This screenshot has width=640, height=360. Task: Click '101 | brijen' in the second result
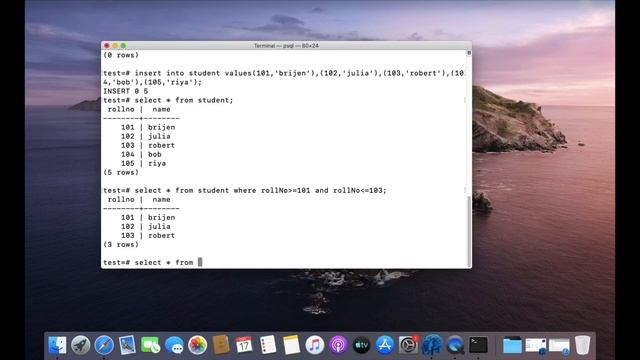click(148, 218)
